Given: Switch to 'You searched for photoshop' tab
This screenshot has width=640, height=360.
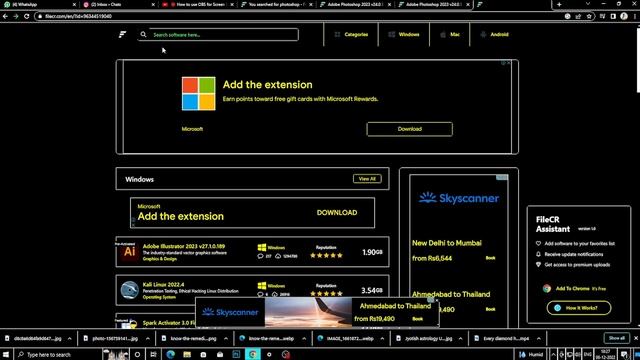Looking at the screenshot, I should [277, 4].
